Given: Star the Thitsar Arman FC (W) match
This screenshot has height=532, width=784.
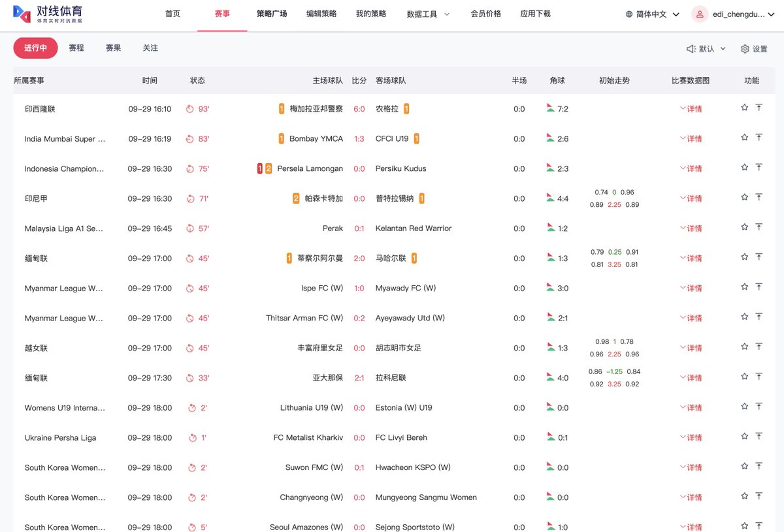Looking at the screenshot, I should tap(745, 317).
